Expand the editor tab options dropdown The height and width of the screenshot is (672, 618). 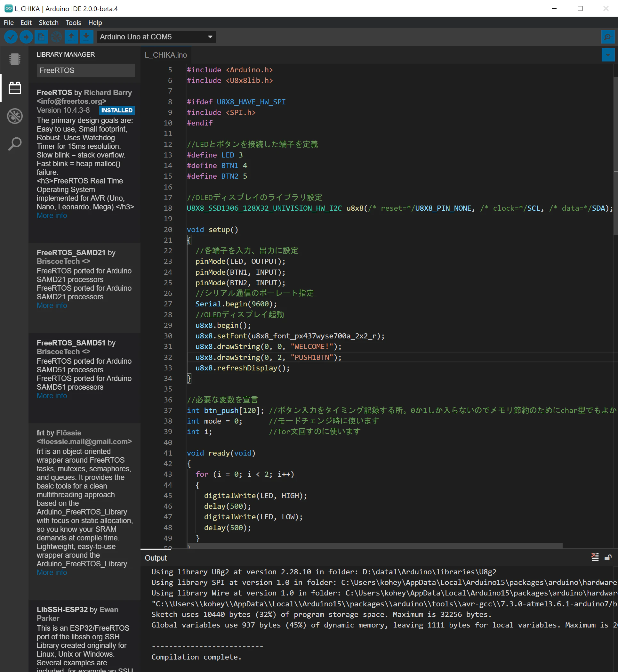[608, 55]
